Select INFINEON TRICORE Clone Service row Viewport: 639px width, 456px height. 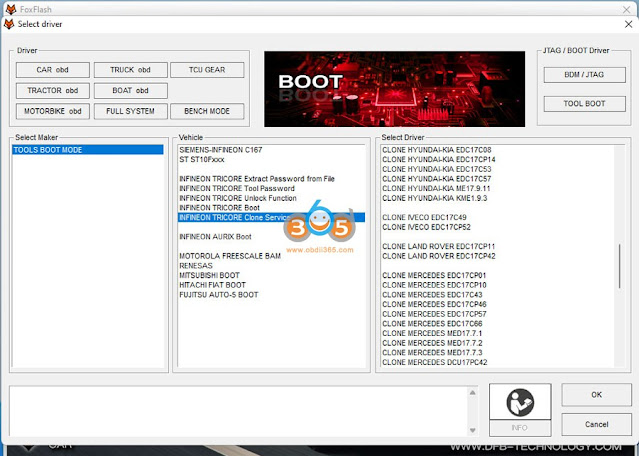coord(271,218)
